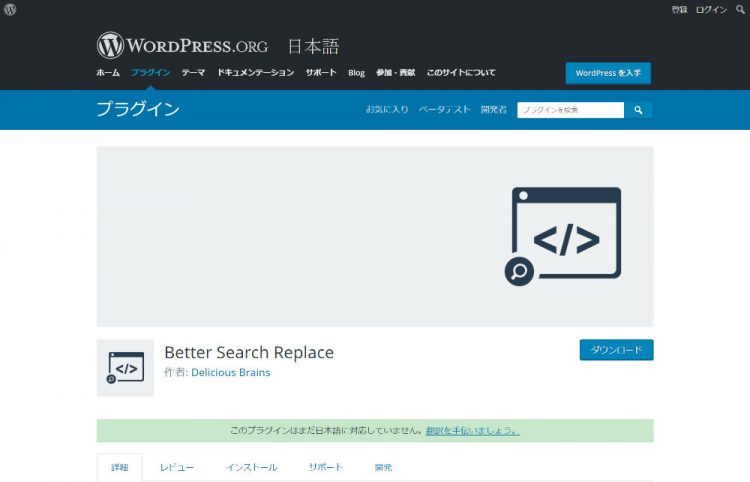Switch to the インストール installation tab
750x482 pixels.
click(x=252, y=467)
